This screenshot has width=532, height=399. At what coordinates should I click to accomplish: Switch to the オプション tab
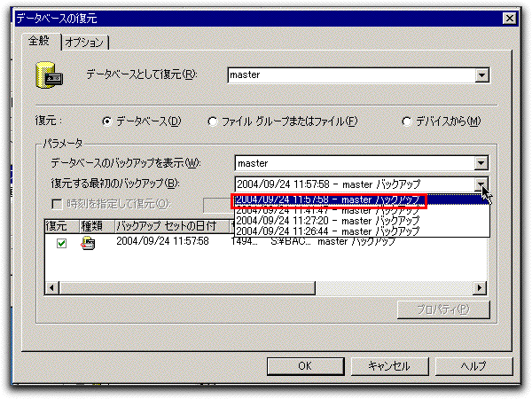[85, 43]
